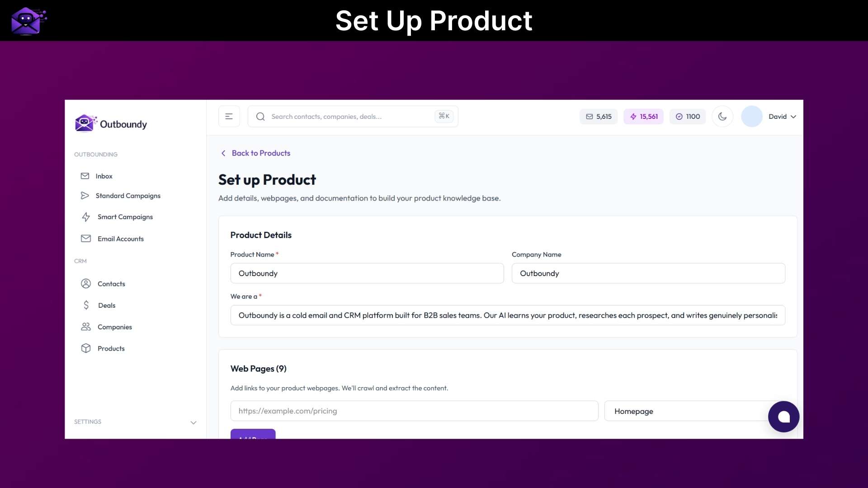Navigate Back to Products
The width and height of the screenshot is (868, 488).
pyautogui.click(x=255, y=153)
